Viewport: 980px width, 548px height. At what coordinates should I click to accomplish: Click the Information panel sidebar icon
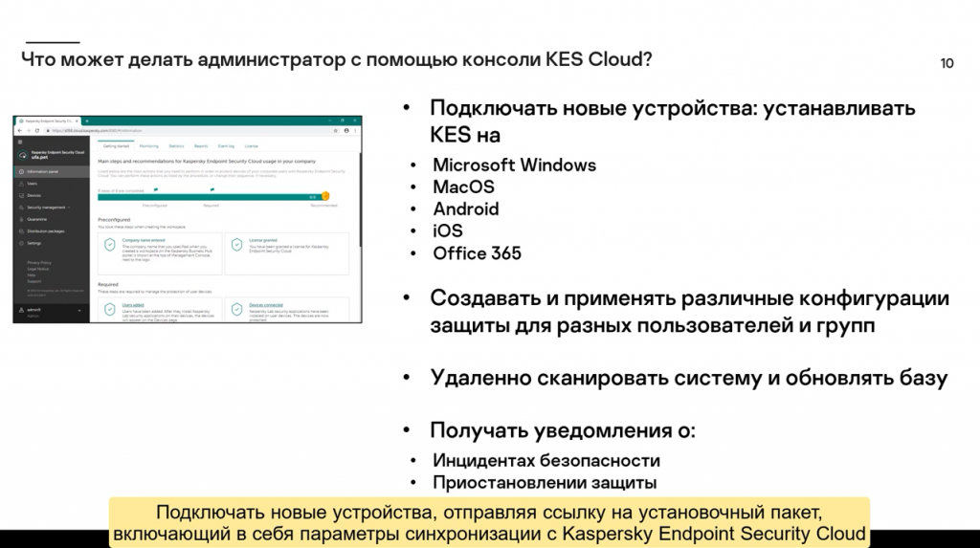[x=21, y=172]
